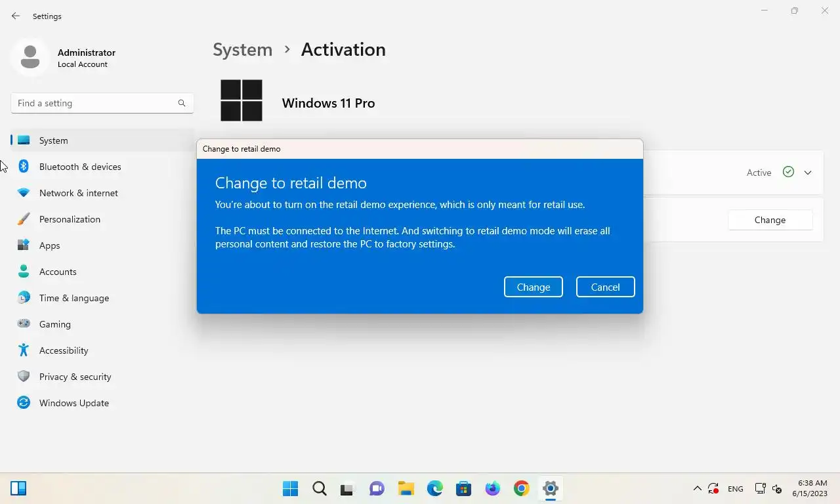Click the sync tray icon with red badge
Screen dimensions: 840x504
click(713, 489)
